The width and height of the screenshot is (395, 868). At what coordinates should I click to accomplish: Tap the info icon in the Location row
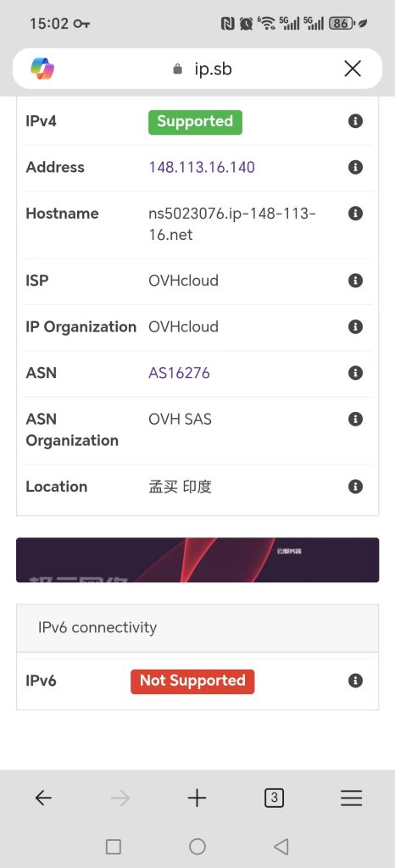[x=355, y=487]
